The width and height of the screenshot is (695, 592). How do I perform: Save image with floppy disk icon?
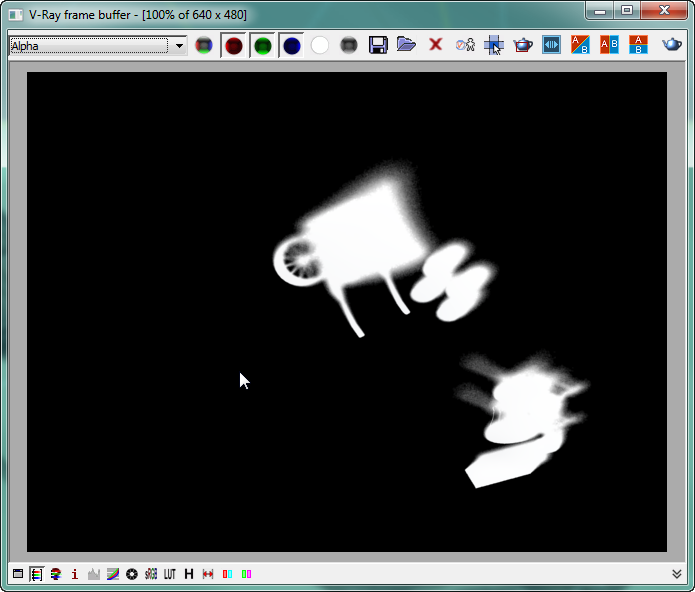click(x=378, y=45)
